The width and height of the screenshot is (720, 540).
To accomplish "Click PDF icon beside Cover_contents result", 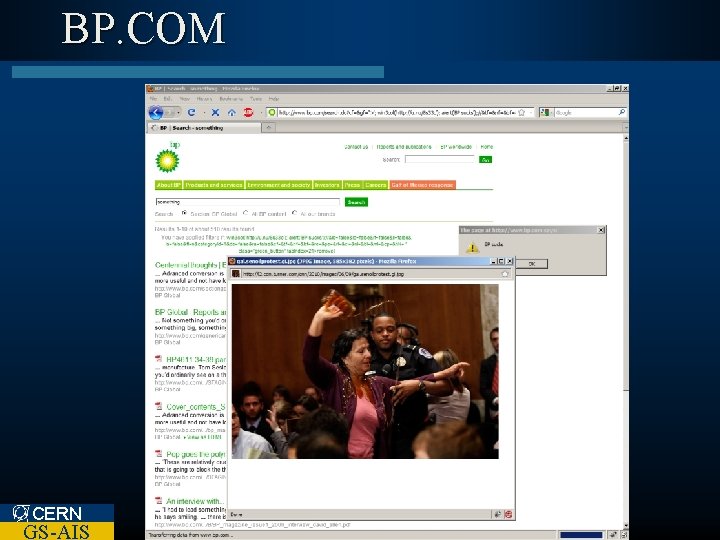I will pyautogui.click(x=159, y=406).
